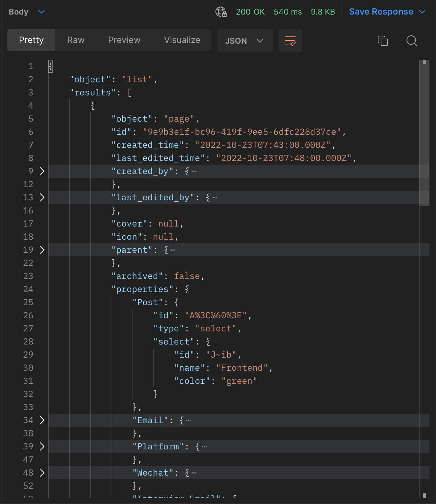The height and width of the screenshot is (504, 436).
Task: Click the network globe lock icon
Action: coord(221,12)
